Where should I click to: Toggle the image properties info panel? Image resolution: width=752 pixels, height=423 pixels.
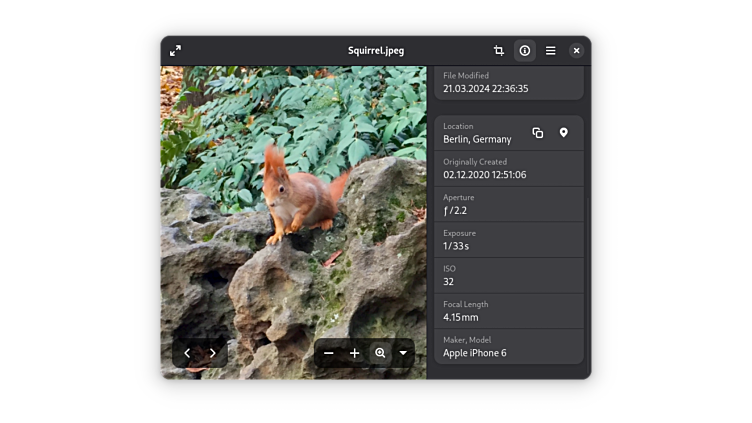(x=525, y=50)
